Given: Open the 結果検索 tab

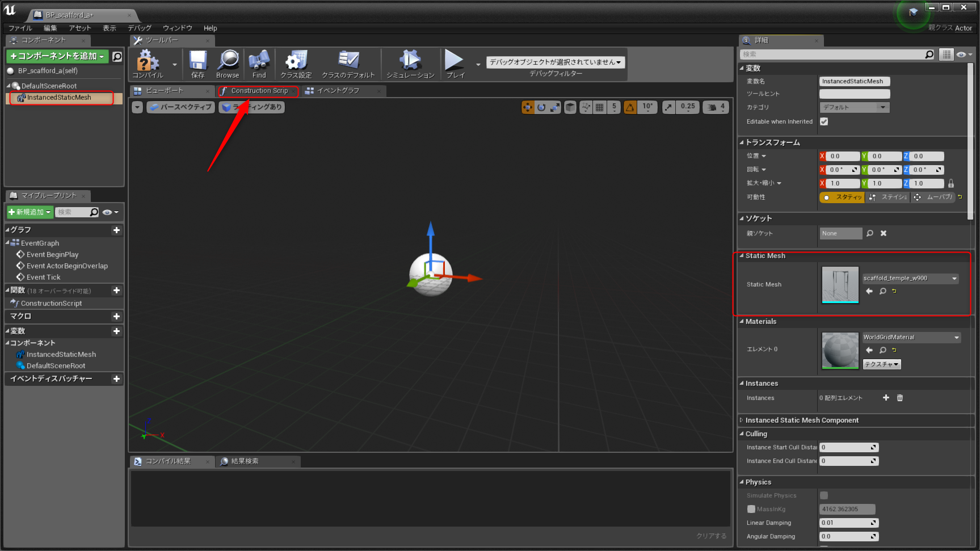Looking at the screenshot, I should pyautogui.click(x=258, y=461).
